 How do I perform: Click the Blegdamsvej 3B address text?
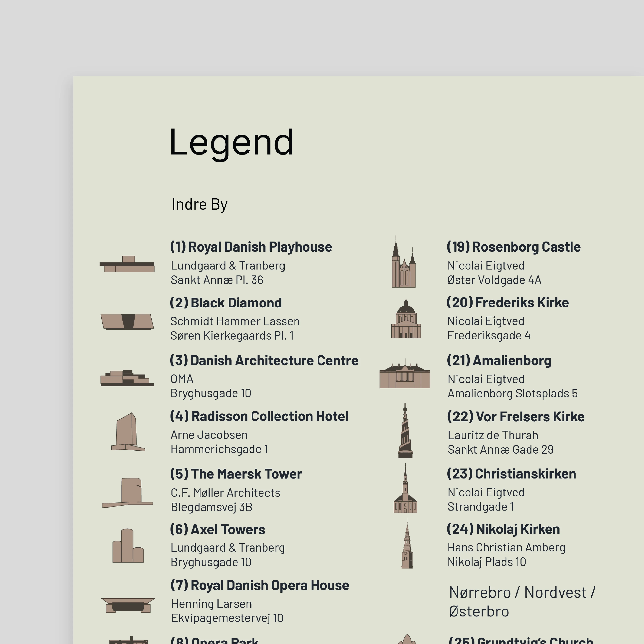211,507
